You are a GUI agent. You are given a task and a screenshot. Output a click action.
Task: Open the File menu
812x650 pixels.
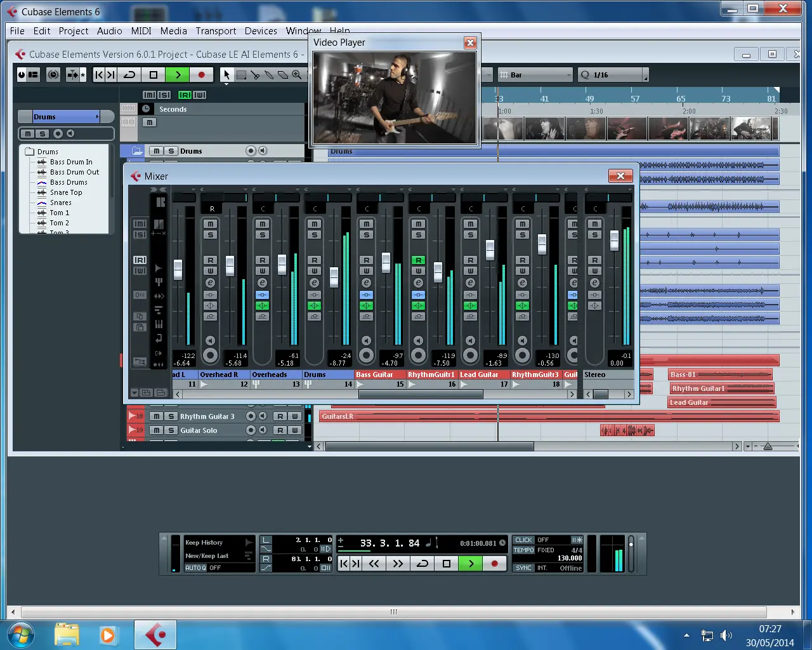(x=17, y=31)
